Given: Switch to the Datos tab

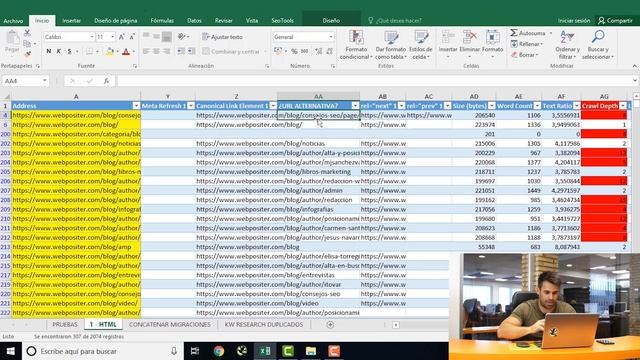Looking at the screenshot, I should (194, 20).
